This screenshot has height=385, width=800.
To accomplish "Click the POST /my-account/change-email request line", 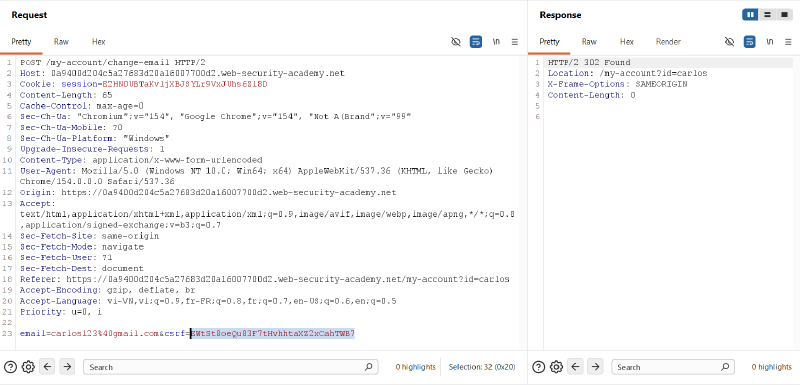I will coord(112,62).
